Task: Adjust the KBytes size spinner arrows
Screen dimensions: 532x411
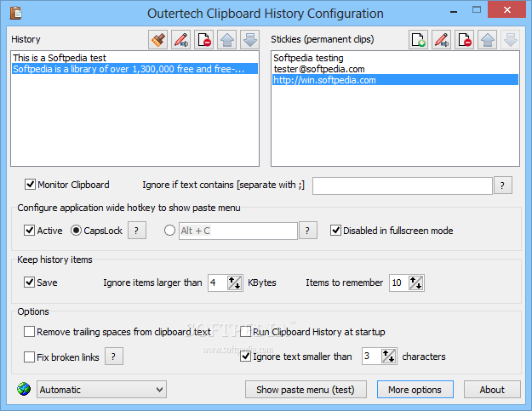Action: point(234,283)
